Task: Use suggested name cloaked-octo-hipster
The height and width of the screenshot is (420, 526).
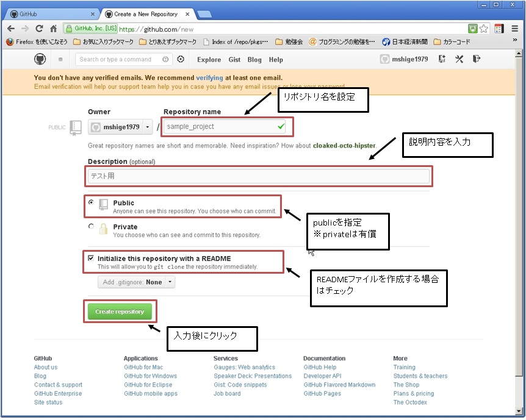Action: 344,146
